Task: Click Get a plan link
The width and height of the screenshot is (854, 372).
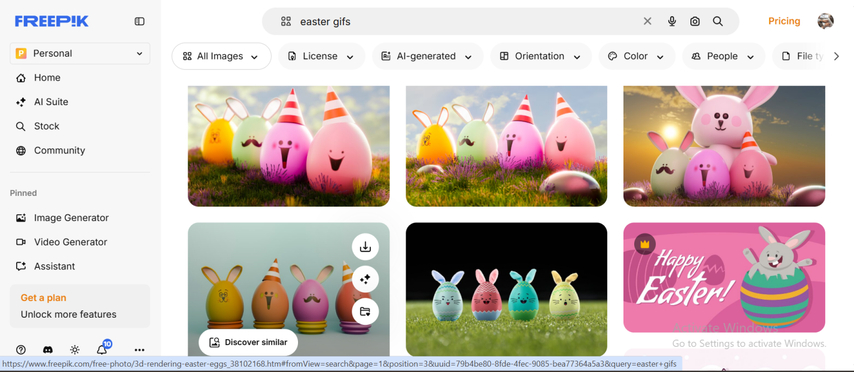Action: [x=44, y=298]
